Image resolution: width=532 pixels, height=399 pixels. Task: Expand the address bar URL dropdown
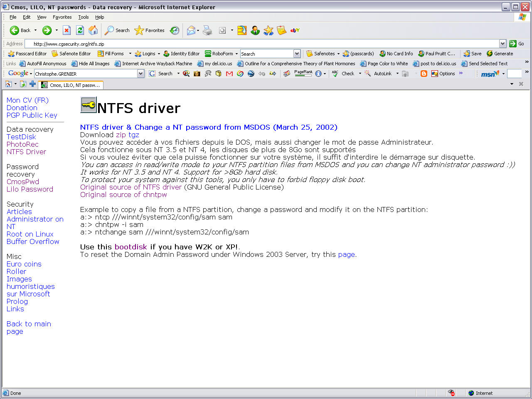(x=502, y=44)
